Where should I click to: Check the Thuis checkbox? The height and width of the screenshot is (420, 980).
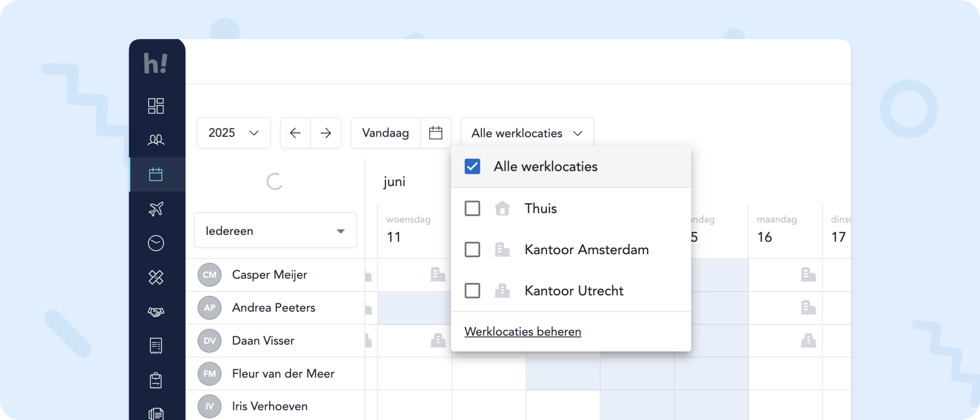(472, 208)
